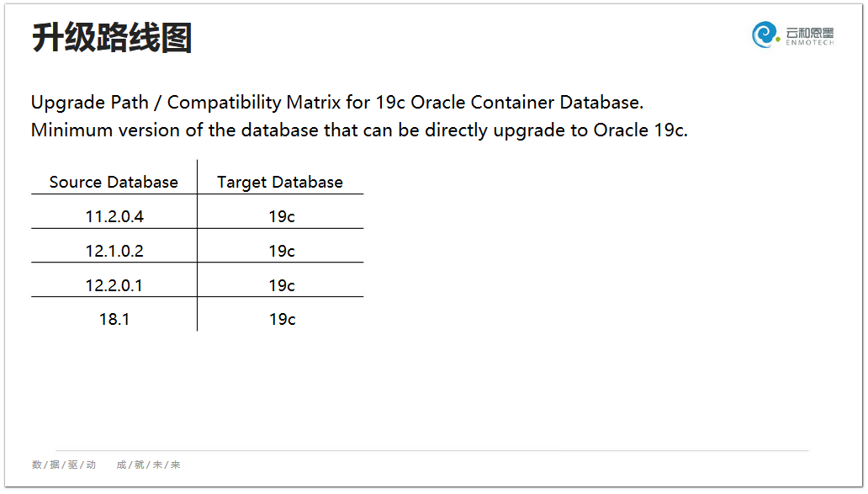868x494 pixels.
Task: Select the slide title 升级路线图
Action: [x=112, y=38]
